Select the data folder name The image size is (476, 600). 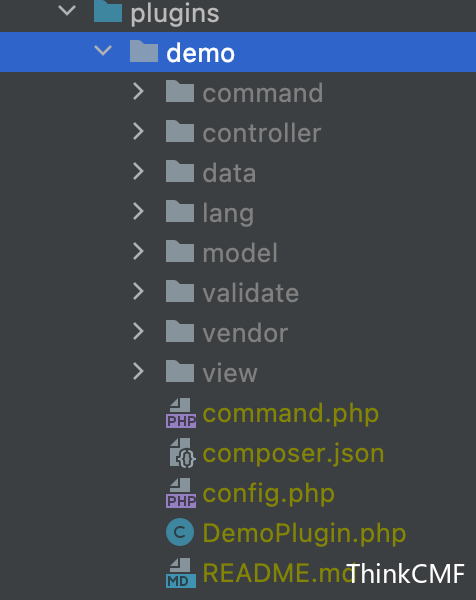(229, 173)
